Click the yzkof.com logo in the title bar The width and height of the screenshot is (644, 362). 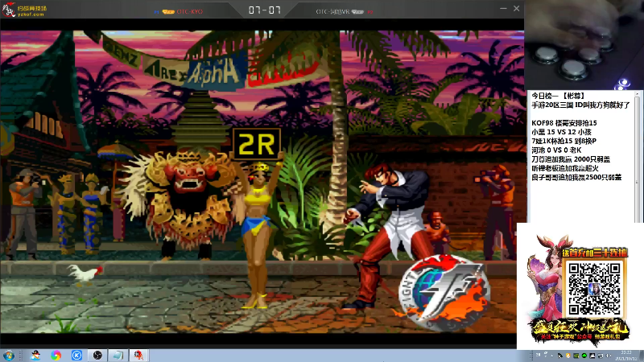[x=25, y=10]
